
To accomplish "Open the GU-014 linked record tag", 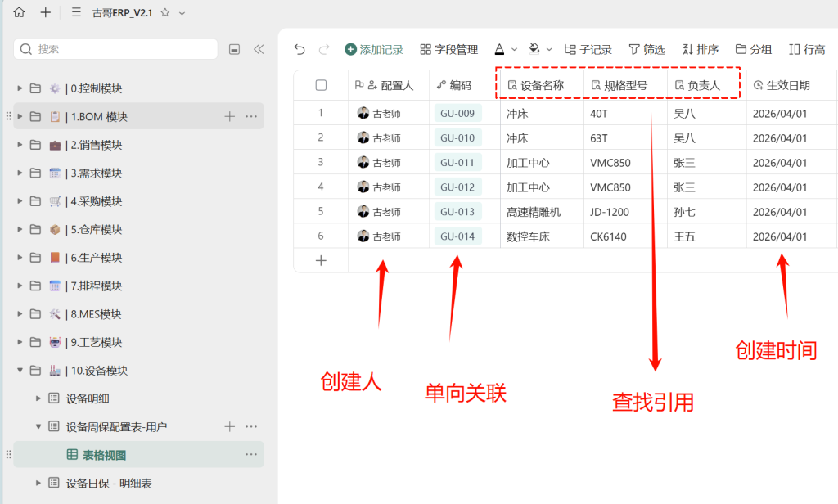I will coord(457,236).
